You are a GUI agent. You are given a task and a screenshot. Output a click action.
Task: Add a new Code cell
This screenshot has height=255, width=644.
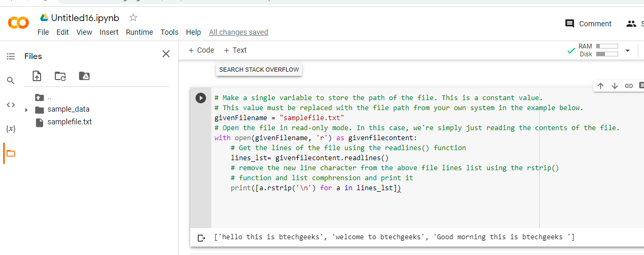[201, 50]
